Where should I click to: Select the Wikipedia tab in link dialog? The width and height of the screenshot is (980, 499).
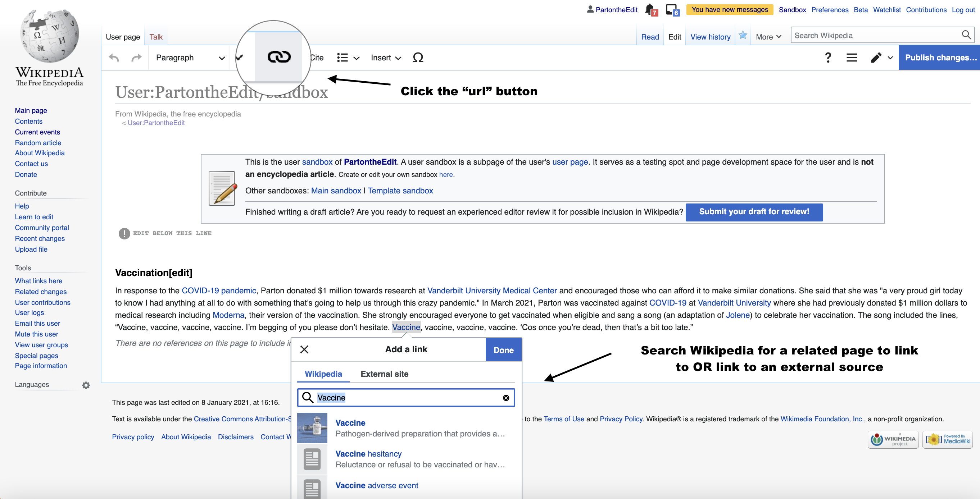click(323, 374)
